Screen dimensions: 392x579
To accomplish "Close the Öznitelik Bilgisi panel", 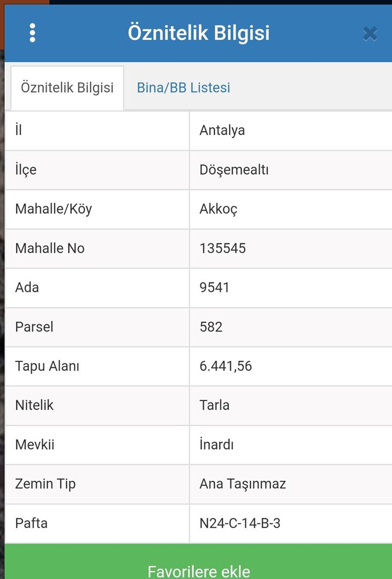I will pos(370,34).
